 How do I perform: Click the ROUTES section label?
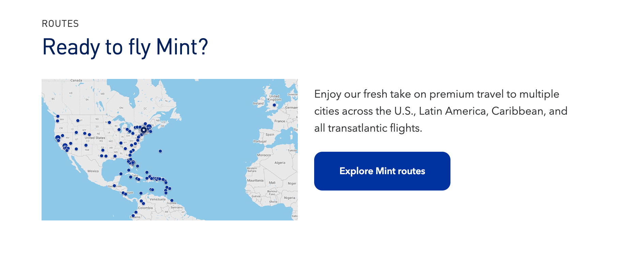pyautogui.click(x=60, y=23)
